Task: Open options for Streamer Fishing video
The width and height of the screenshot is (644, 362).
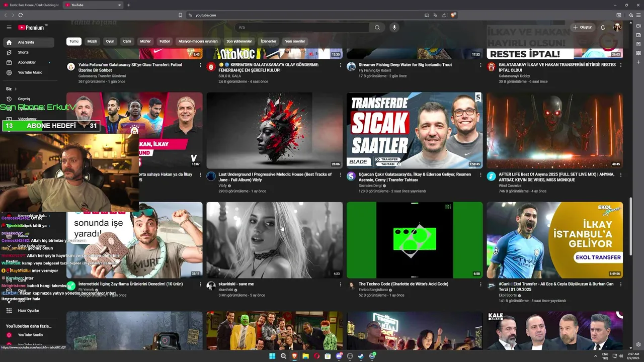Action: pyautogui.click(x=480, y=65)
